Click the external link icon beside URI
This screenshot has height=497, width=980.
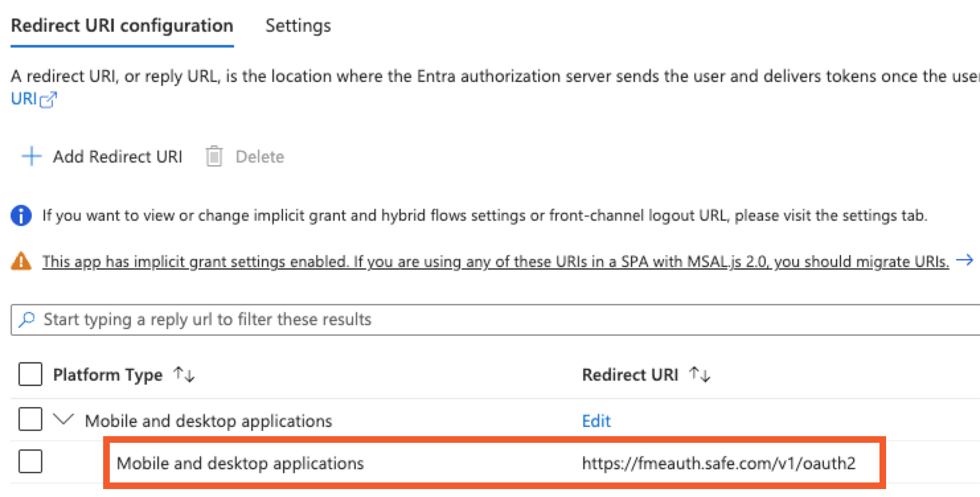48,99
